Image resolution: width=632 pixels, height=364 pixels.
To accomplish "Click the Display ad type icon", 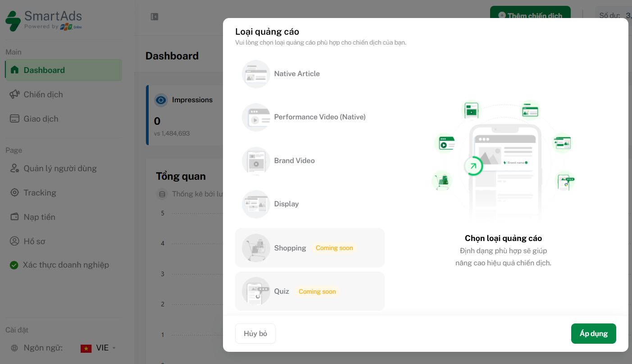I will pos(256,204).
